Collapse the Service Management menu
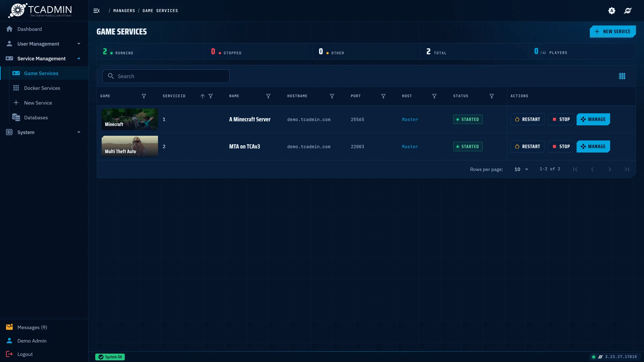 tap(44, 59)
